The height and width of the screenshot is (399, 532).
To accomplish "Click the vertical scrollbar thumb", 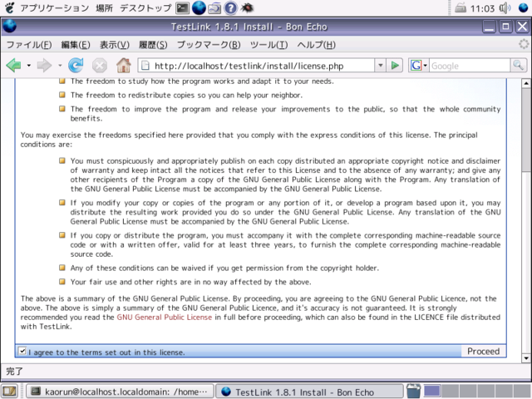I will (x=526, y=129).
